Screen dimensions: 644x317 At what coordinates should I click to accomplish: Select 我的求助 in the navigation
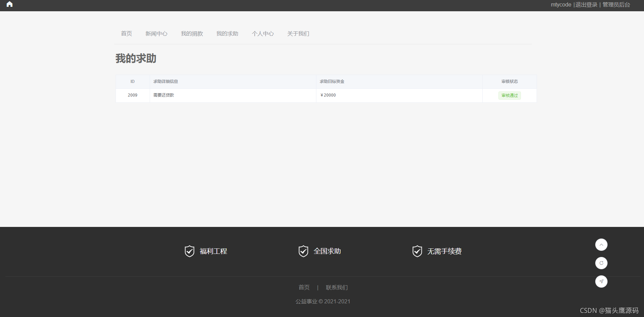(227, 33)
